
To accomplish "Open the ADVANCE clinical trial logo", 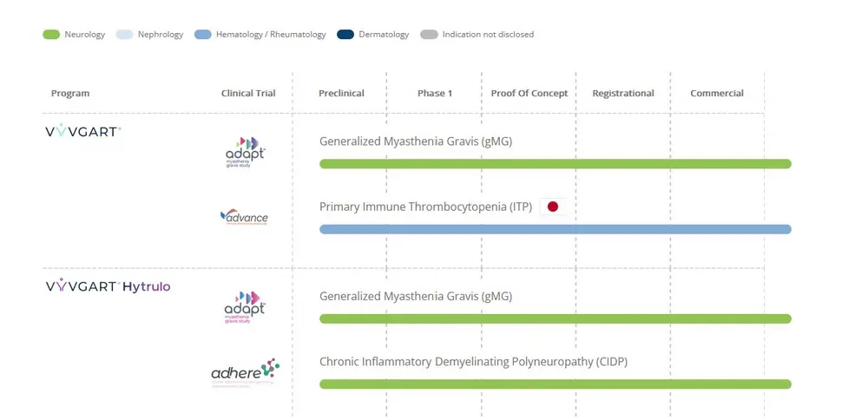I will point(244,217).
